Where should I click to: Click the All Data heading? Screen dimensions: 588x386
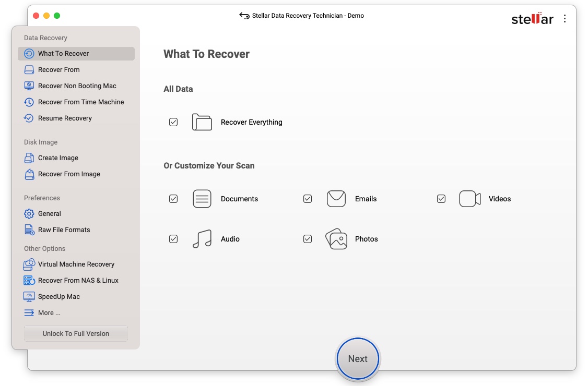178,89
